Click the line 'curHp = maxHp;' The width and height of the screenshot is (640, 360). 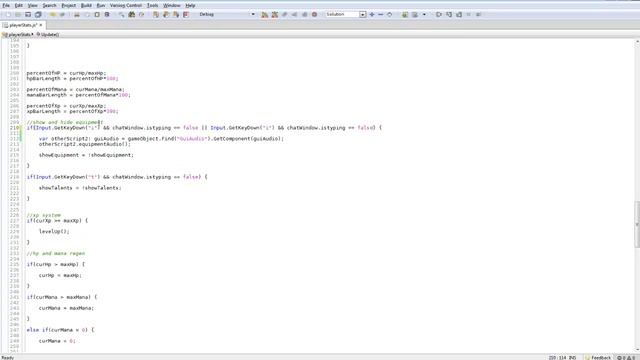(60, 275)
